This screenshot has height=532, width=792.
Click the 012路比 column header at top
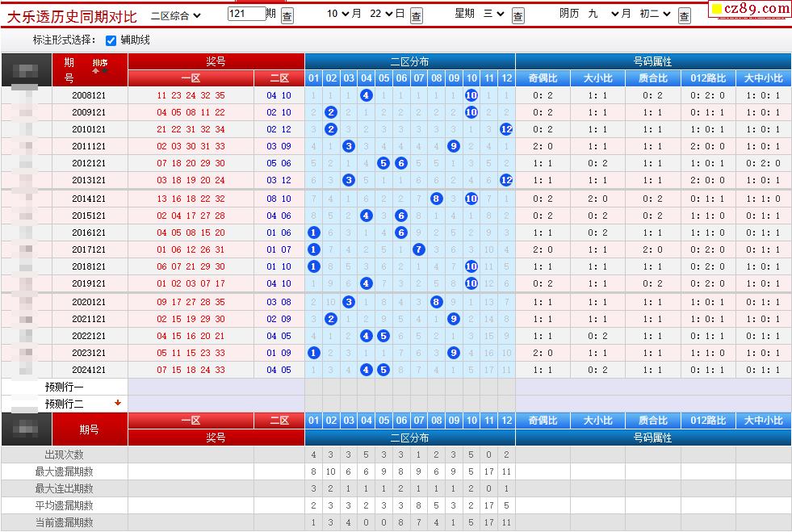708,78
